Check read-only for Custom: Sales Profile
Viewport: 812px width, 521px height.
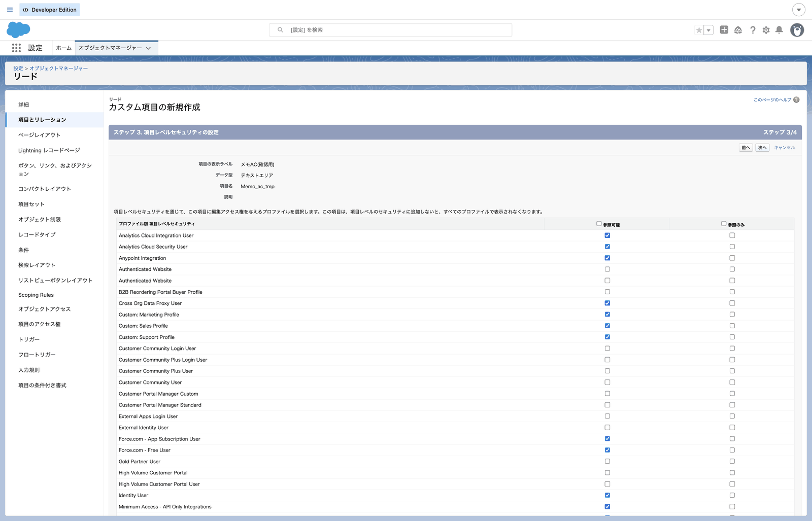point(732,326)
